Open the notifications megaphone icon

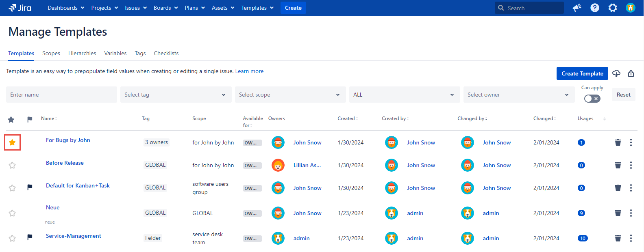click(x=577, y=8)
